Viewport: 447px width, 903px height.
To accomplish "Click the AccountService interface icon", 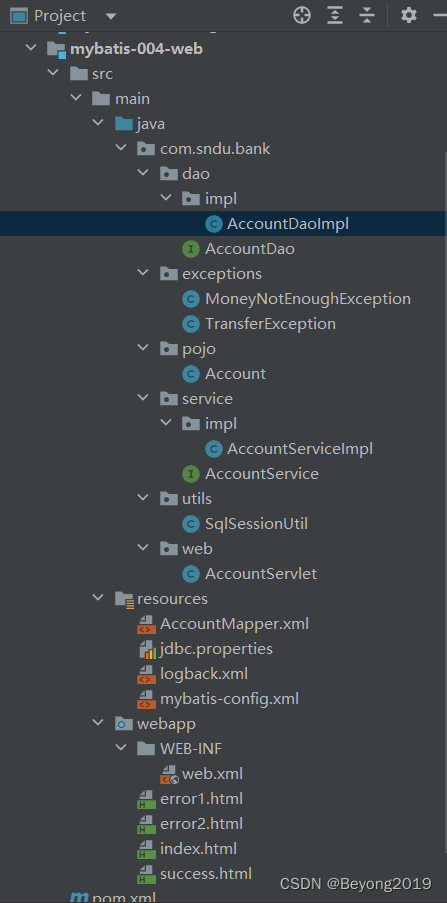I will click(x=191, y=474).
